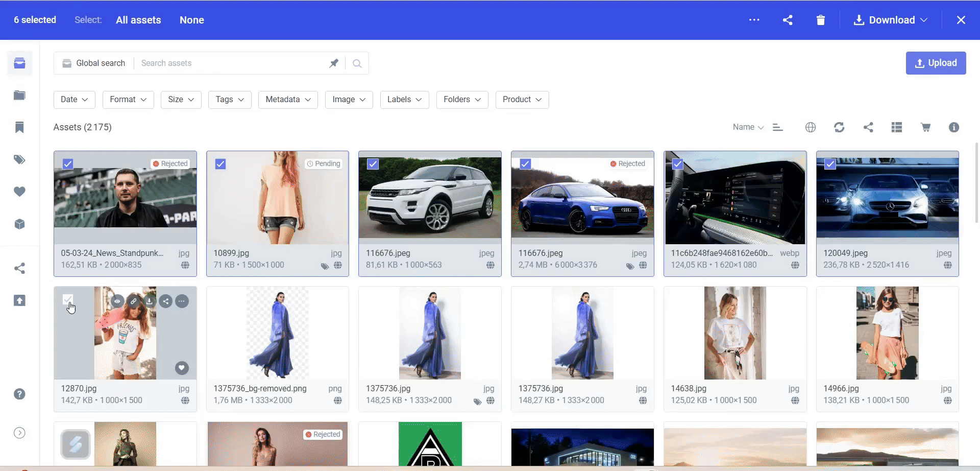
Task: Select the 12870.jpg asset checkbox
Action: click(x=68, y=300)
